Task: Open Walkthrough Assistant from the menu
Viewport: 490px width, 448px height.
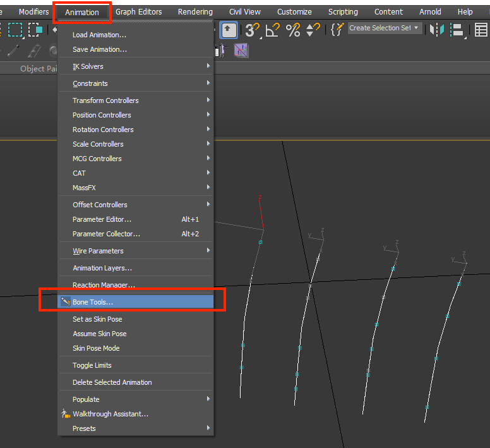Action: click(136, 414)
